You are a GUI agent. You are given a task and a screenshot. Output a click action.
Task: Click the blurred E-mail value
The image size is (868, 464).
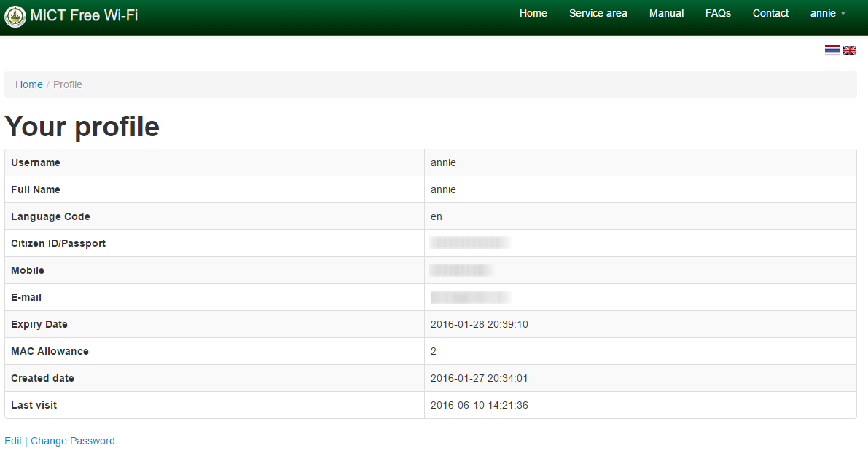click(470, 297)
